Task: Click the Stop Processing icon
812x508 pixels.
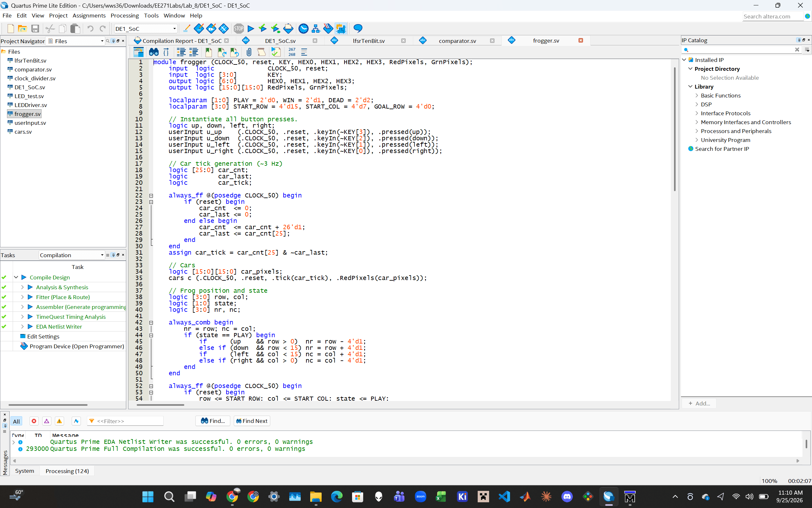Action: coord(239,29)
